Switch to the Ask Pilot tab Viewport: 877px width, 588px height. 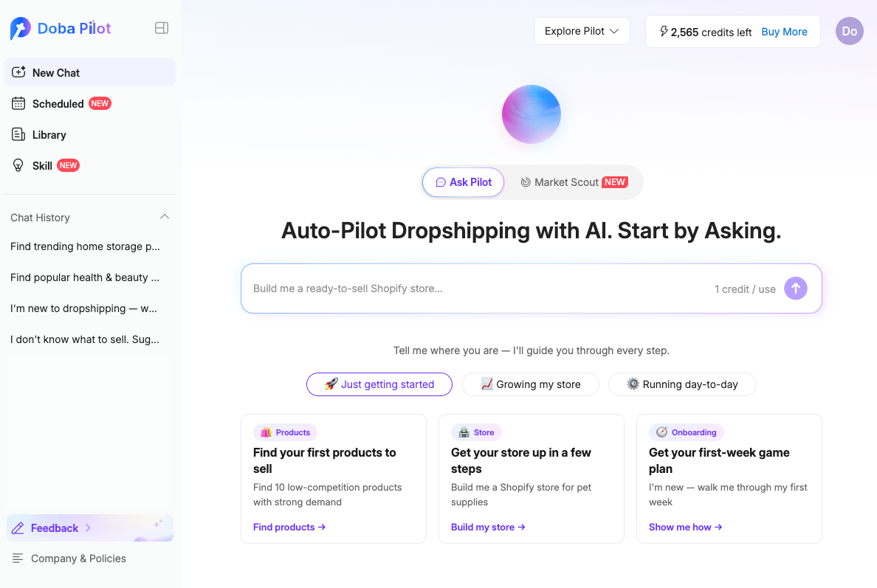pos(463,182)
